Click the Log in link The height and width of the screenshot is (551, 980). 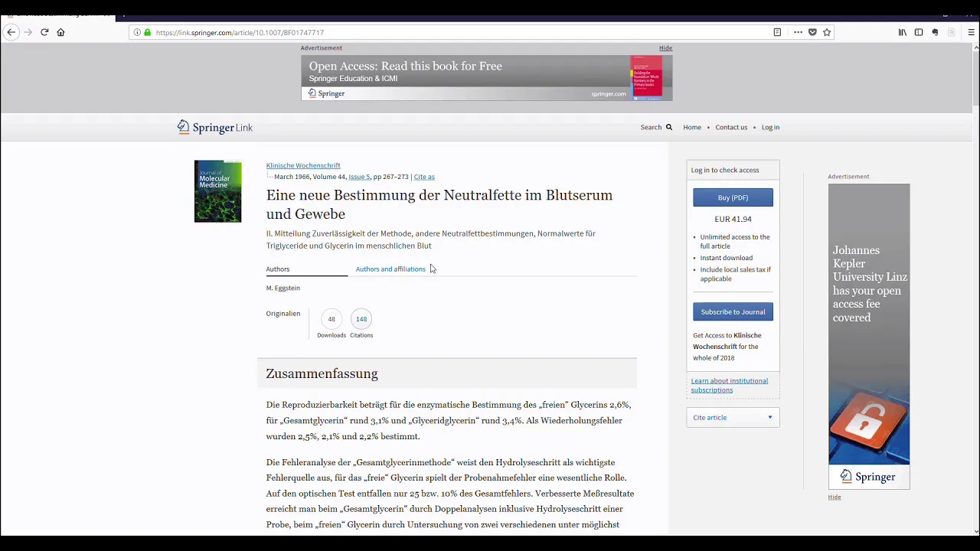770,127
